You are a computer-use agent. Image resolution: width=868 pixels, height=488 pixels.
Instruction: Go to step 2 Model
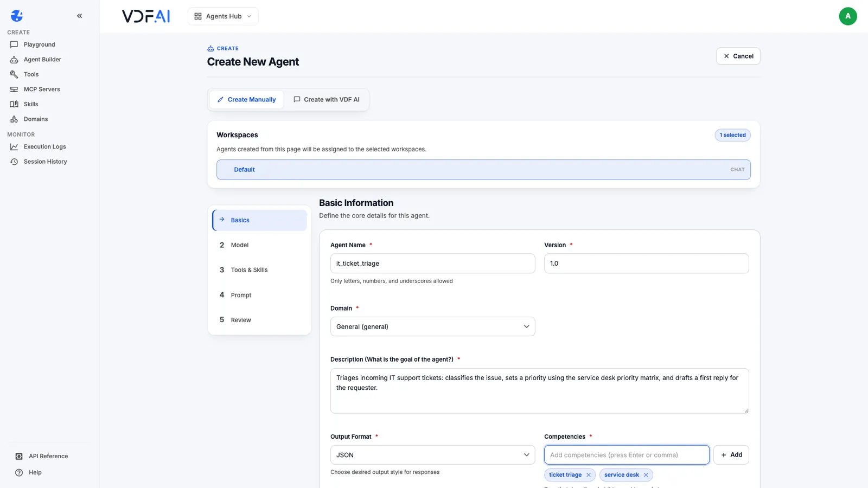point(259,245)
